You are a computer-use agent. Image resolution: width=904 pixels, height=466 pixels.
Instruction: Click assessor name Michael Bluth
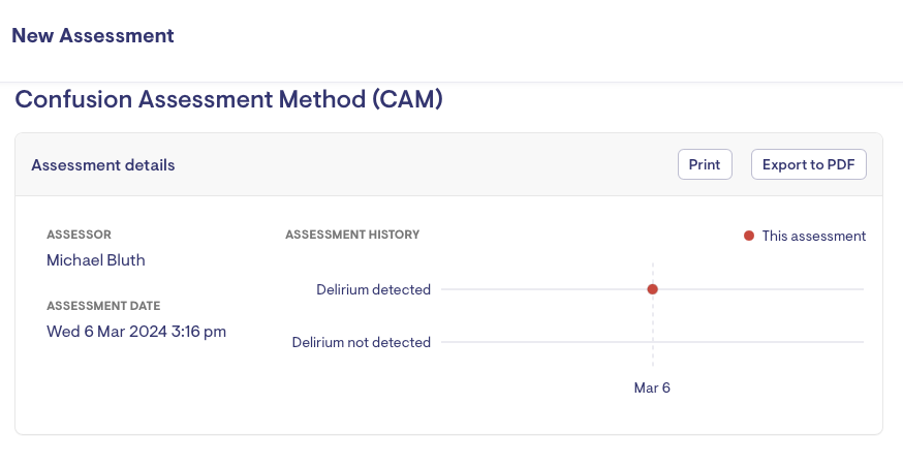click(96, 260)
